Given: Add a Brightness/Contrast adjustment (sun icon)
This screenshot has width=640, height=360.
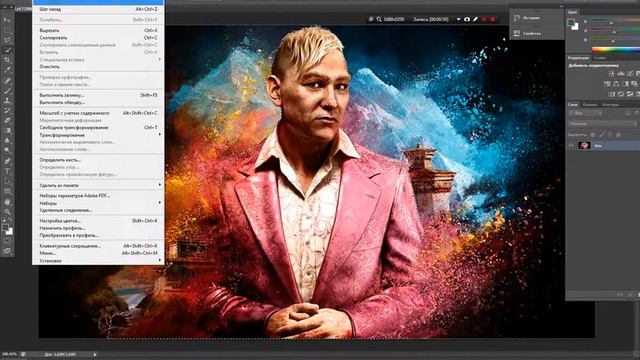Looking at the screenshot, I should click(611, 73).
